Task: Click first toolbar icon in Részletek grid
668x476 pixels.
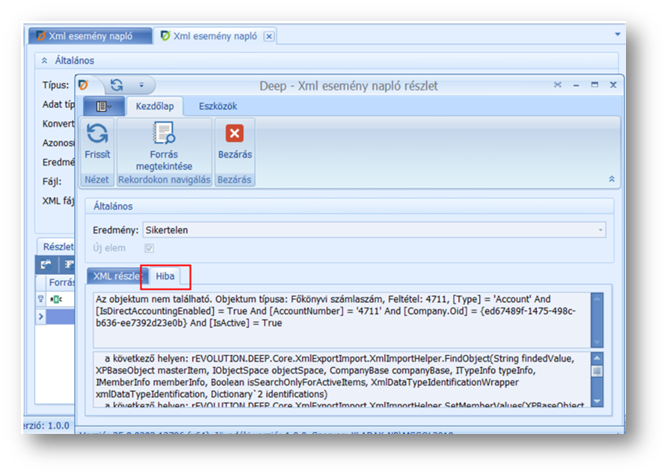Action: pos(45,265)
